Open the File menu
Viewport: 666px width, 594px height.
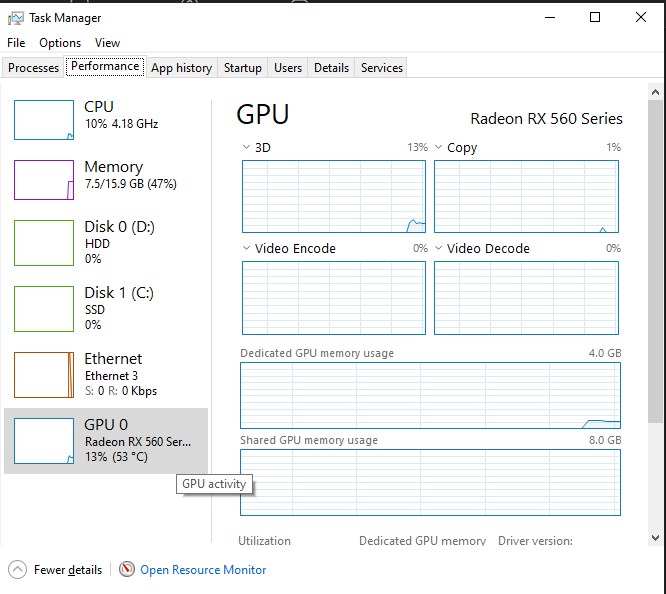coord(16,43)
